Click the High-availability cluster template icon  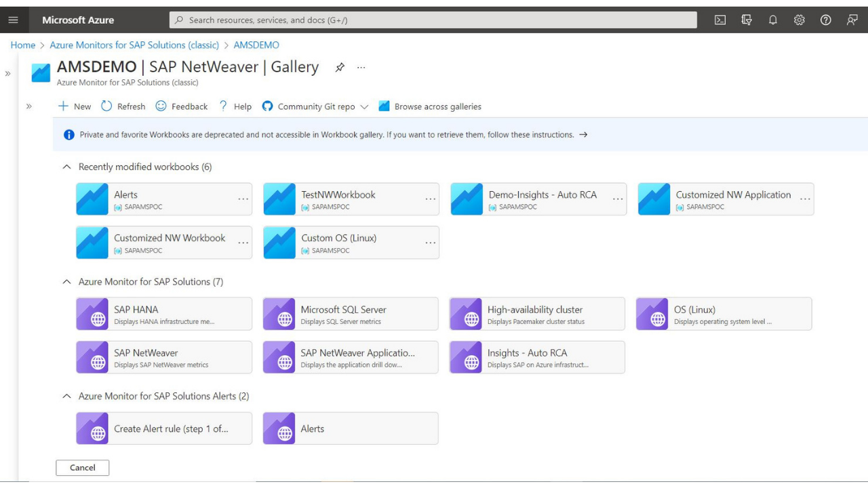(x=466, y=314)
